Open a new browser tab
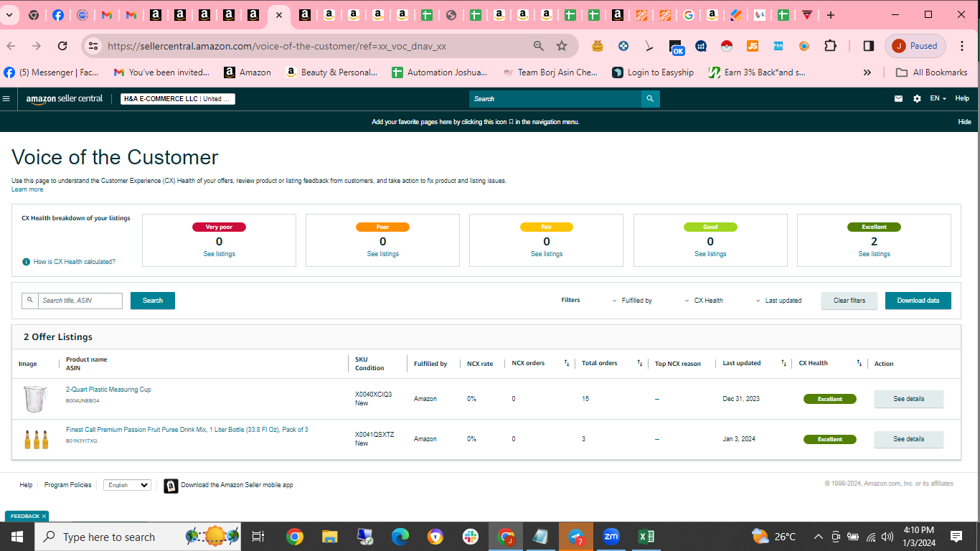Image resolution: width=980 pixels, height=551 pixels. pyautogui.click(x=830, y=15)
